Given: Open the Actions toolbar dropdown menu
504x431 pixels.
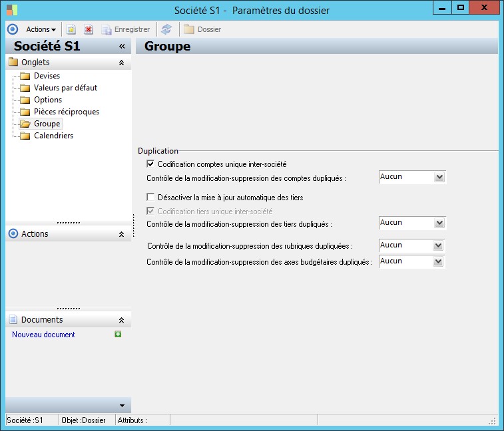Looking at the screenshot, I should click(41, 29).
